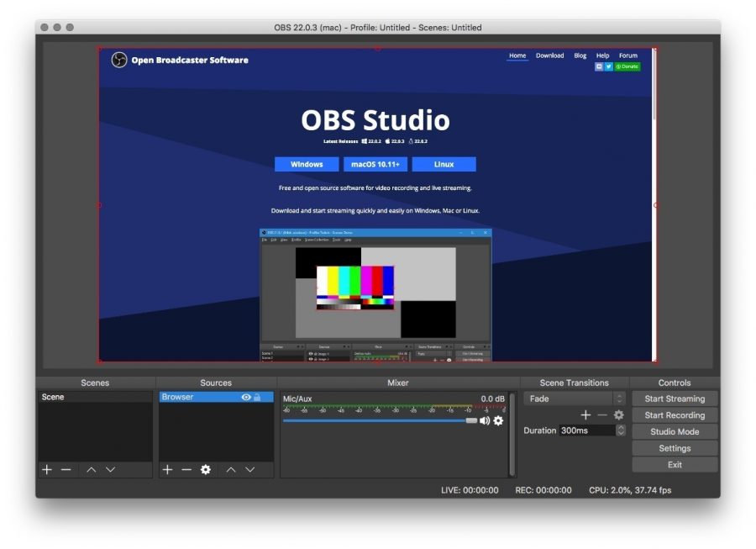Move the Browser source up

231,470
